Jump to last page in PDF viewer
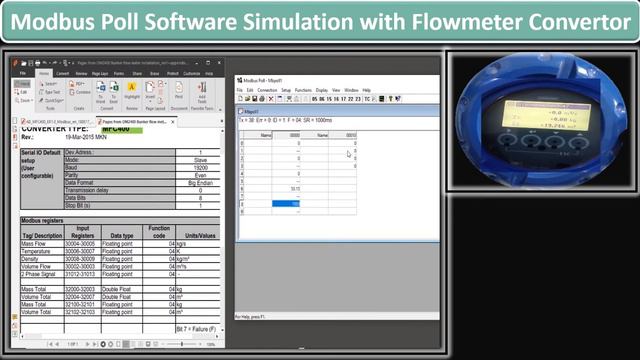 click(95, 344)
